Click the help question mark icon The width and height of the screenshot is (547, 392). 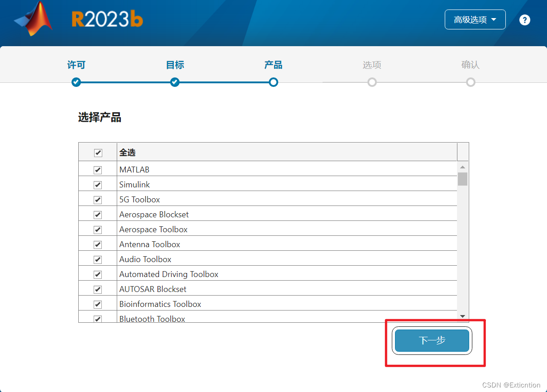[x=524, y=20]
